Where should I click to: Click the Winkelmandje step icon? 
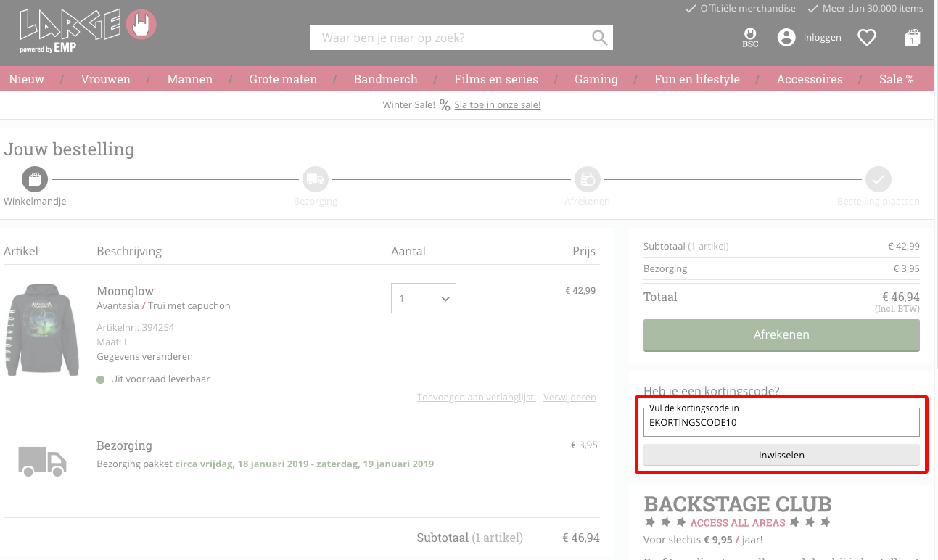35,178
